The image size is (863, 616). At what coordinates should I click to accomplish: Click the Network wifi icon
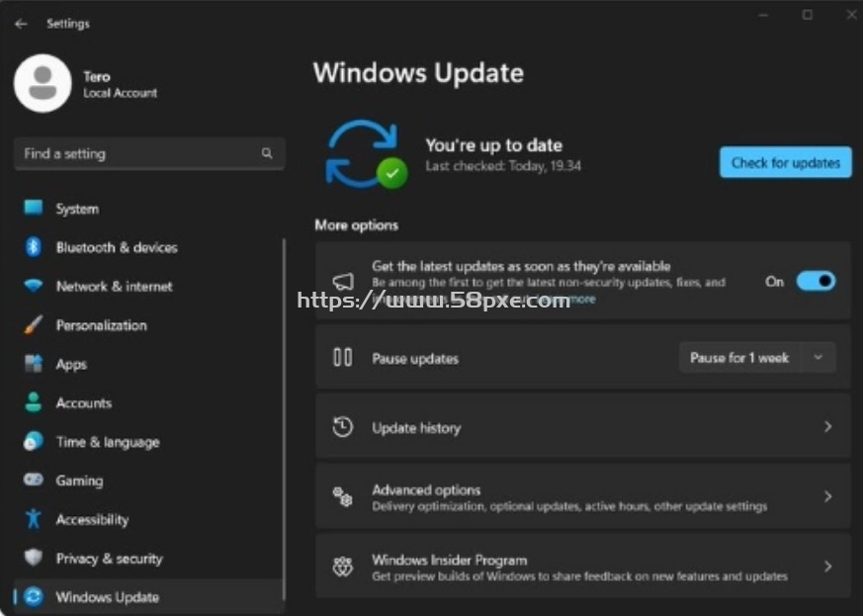(x=33, y=286)
